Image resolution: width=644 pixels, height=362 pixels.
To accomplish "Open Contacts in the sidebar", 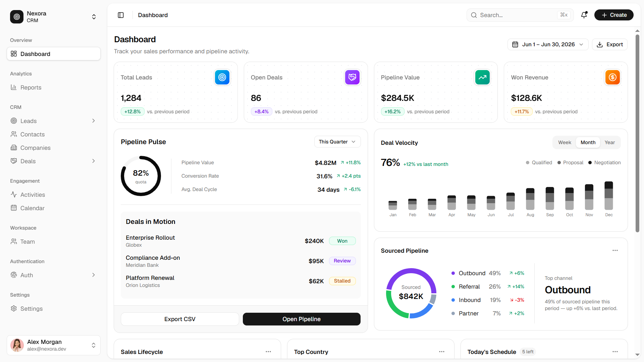I will pos(54,134).
